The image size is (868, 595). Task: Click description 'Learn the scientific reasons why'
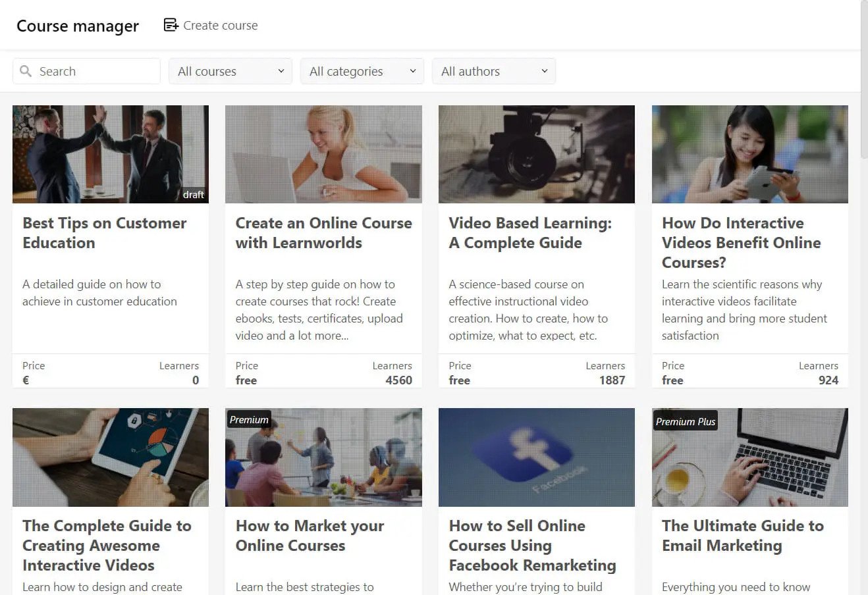point(744,310)
